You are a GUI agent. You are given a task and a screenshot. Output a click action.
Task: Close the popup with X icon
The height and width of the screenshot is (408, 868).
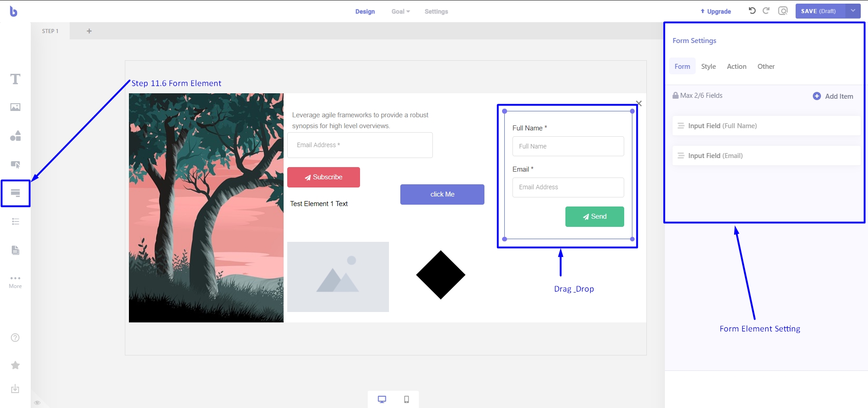(639, 103)
